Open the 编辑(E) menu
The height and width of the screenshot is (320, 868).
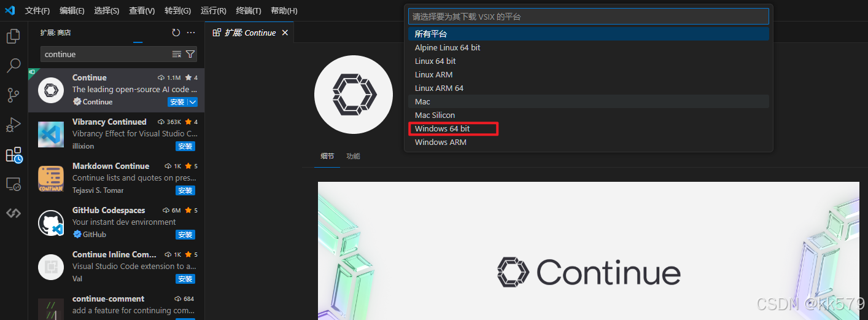pos(72,11)
